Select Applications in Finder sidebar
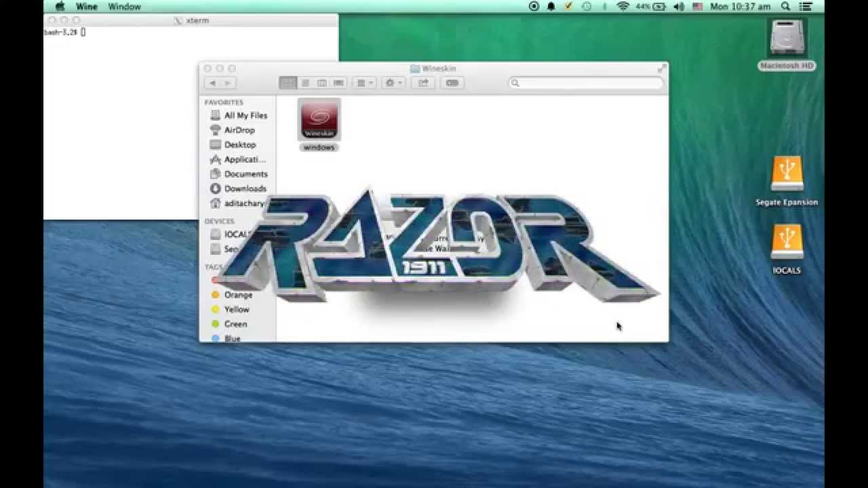 click(238, 160)
